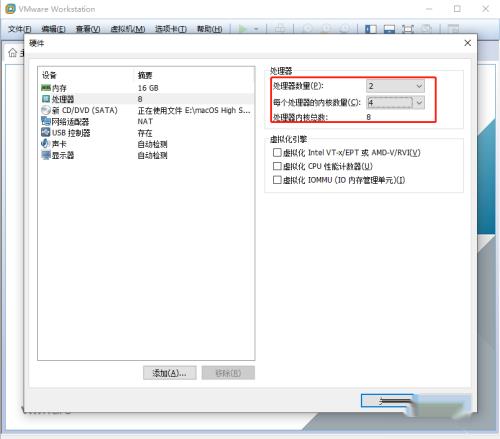Click the VMware Workstation title bar logo
Viewport: 500px width, 439px height.
10,9
